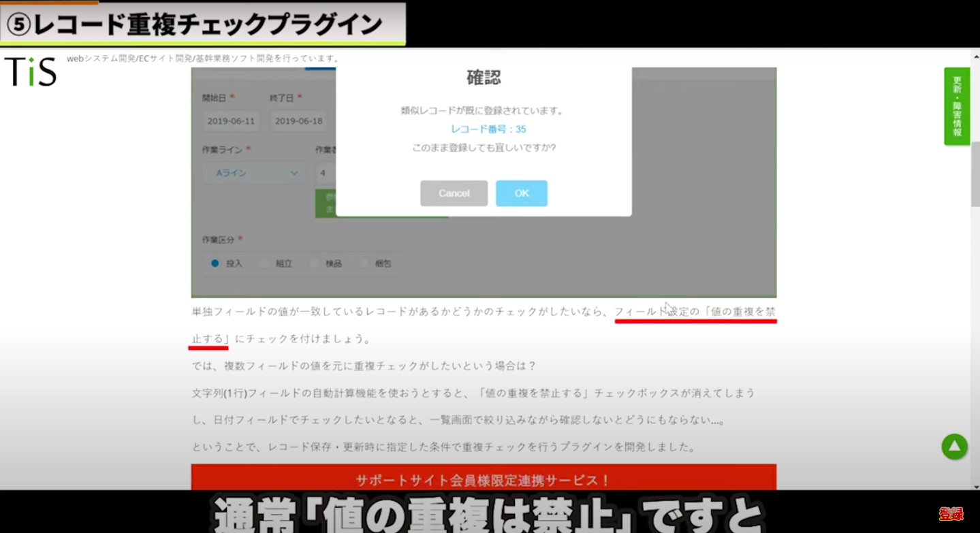The width and height of the screenshot is (980, 533).
Task: Click the green scroll-to-top arrow icon
Action: (954, 447)
